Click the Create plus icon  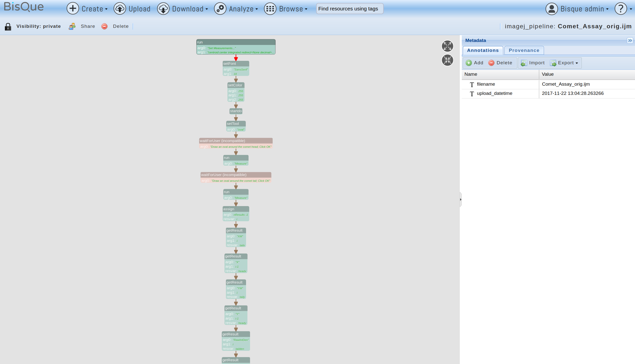[73, 9]
